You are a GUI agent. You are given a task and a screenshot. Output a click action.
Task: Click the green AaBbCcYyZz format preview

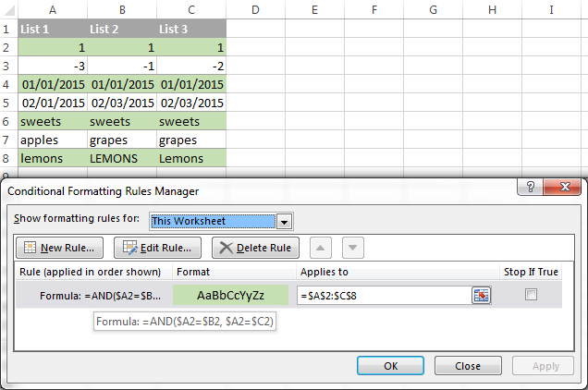click(x=230, y=295)
